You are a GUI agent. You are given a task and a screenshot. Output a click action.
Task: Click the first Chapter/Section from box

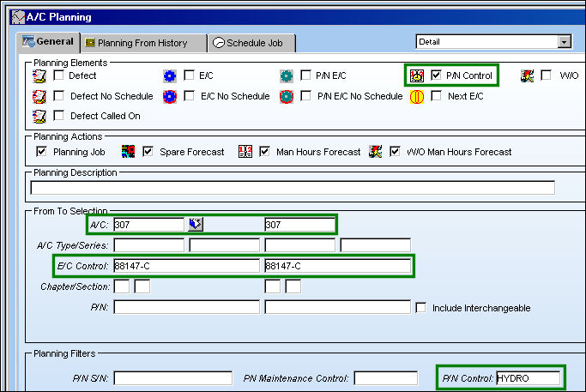[x=122, y=286]
